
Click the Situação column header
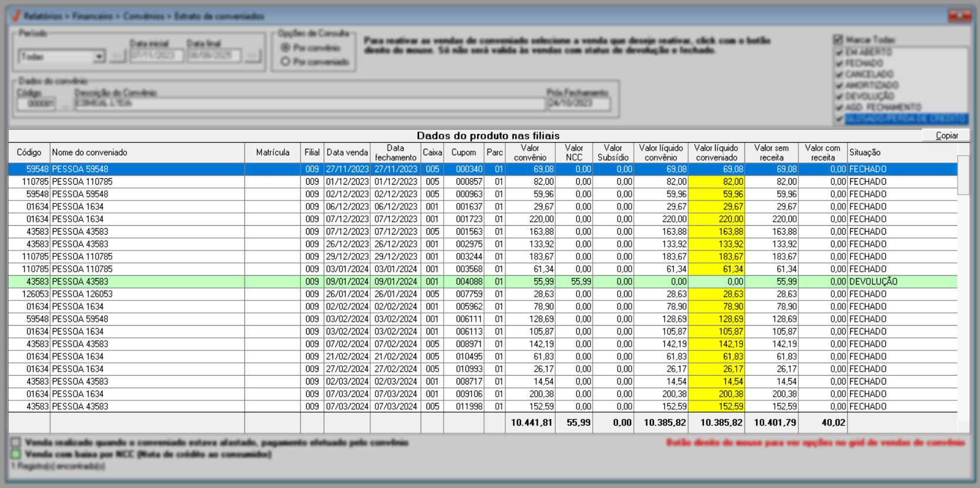click(864, 152)
